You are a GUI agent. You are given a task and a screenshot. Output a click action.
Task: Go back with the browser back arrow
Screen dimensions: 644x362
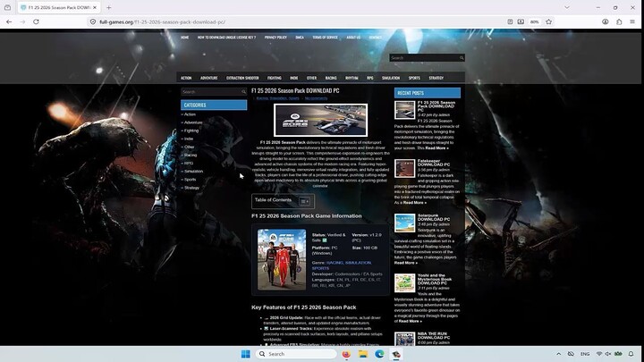pyautogui.click(x=9, y=21)
